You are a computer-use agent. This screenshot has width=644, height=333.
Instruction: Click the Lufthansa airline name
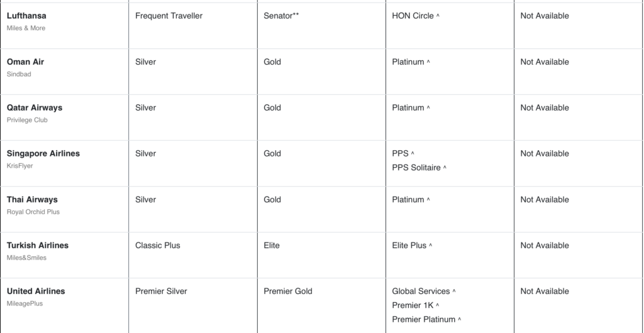click(x=26, y=16)
